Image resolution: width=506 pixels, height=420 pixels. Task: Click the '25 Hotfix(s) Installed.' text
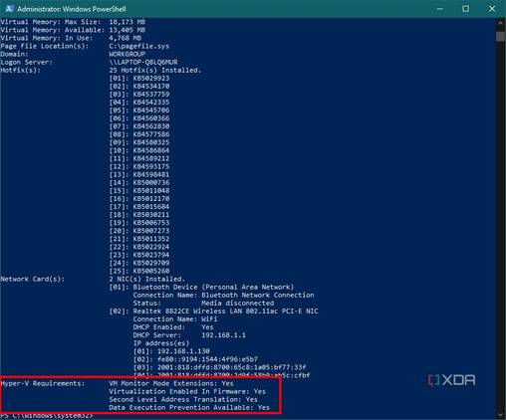click(x=155, y=70)
